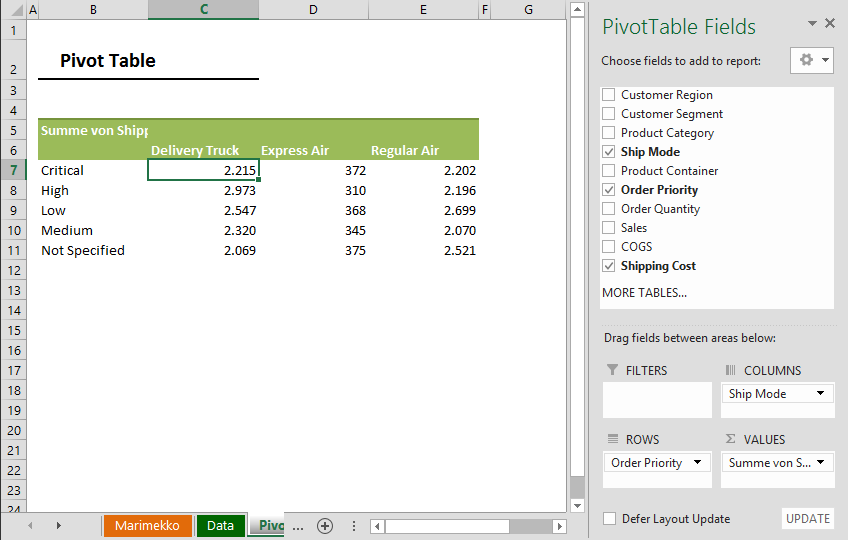848x540 pixels.
Task: Enable Defer Layout Update
Action: (x=610, y=518)
